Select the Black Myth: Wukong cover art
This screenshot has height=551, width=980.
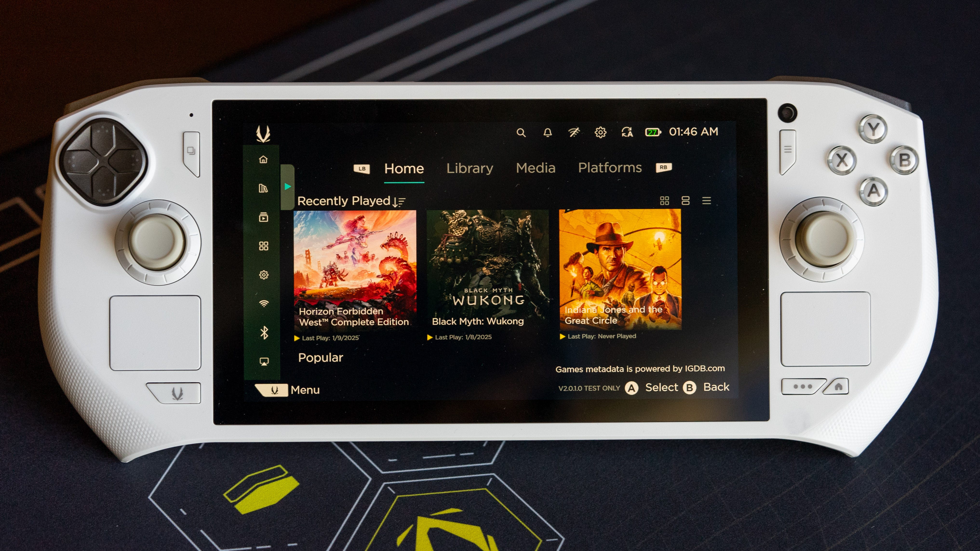point(487,266)
